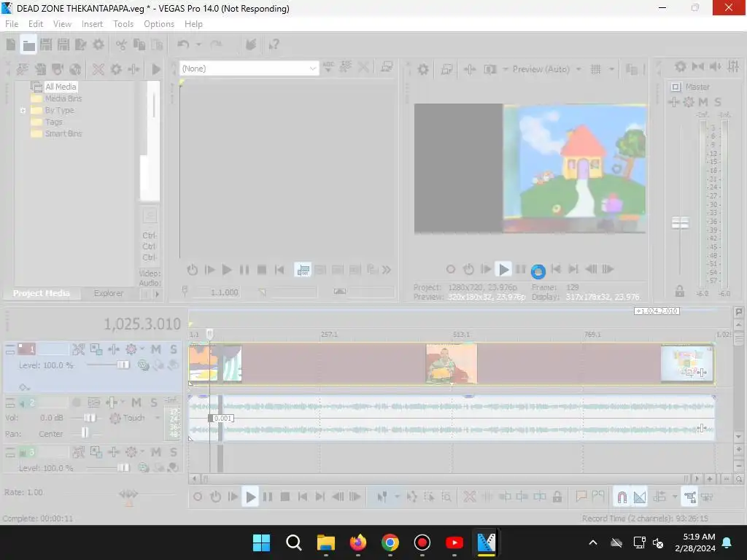Click the New project icon

10,44
